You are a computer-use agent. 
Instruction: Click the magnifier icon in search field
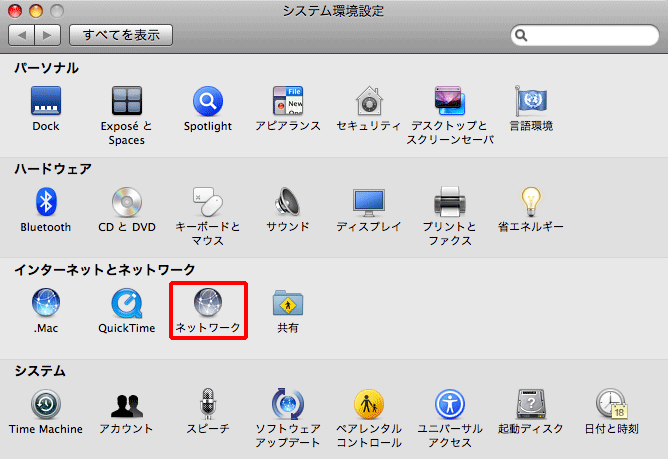[521, 35]
